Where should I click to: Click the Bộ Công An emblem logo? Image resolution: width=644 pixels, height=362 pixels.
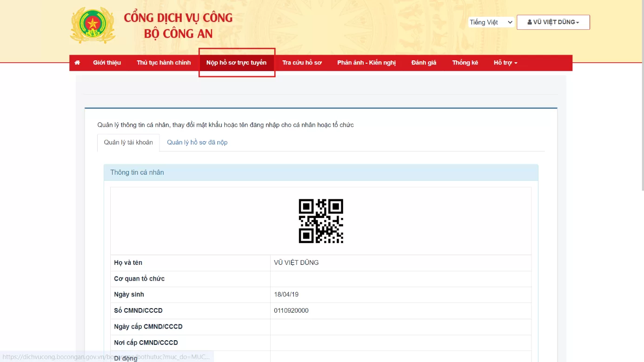(x=93, y=25)
